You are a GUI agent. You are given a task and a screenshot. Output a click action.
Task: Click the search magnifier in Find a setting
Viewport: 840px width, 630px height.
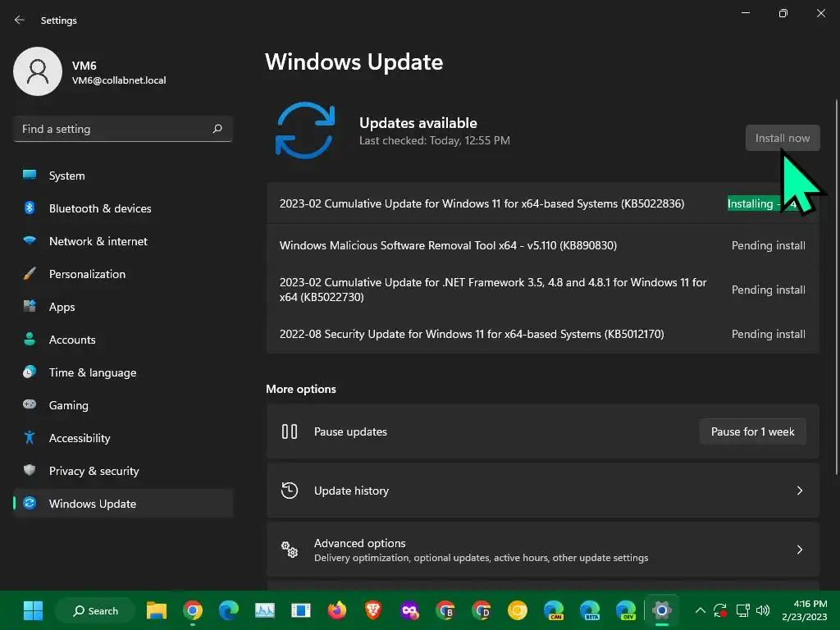[x=217, y=129]
